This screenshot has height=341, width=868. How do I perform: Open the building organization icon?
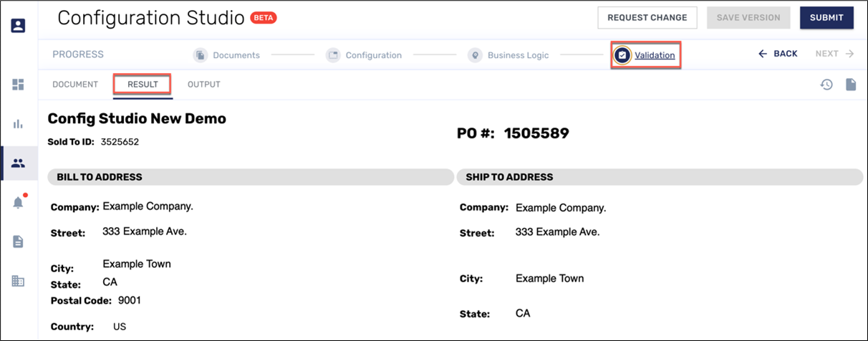(x=18, y=281)
